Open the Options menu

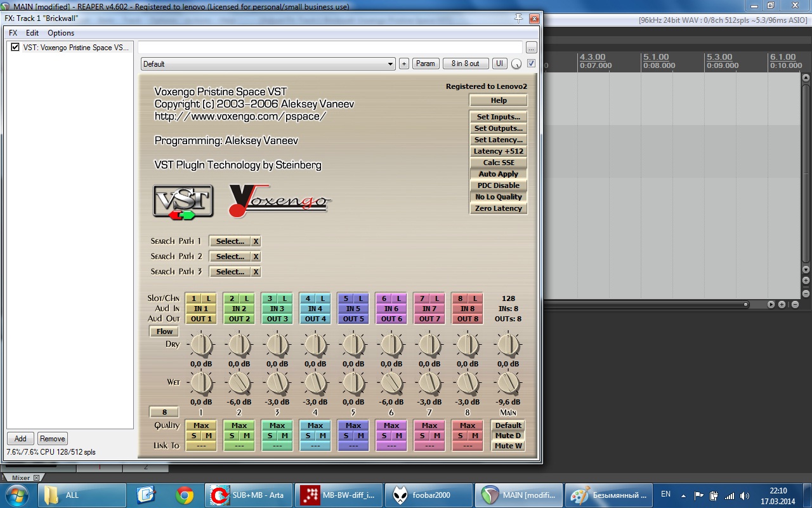[61, 33]
